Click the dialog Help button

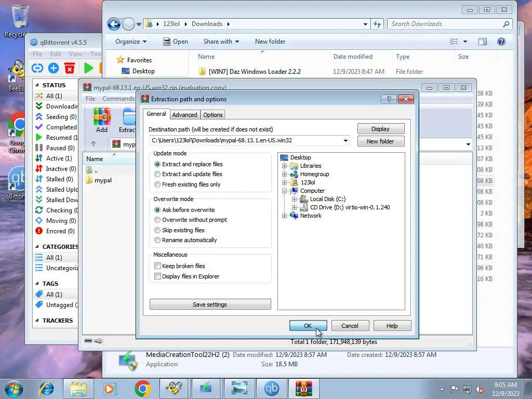[x=392, y=326]
